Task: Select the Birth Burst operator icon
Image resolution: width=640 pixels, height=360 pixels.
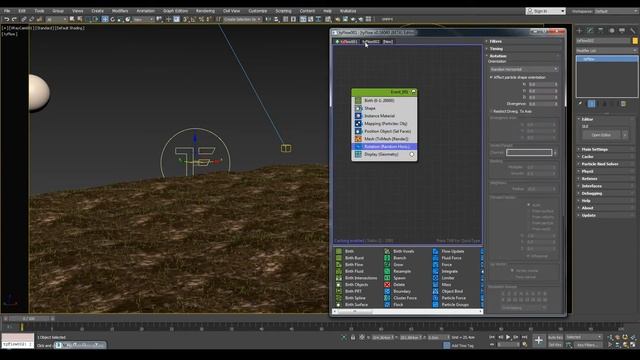Action: click(339, 258)
